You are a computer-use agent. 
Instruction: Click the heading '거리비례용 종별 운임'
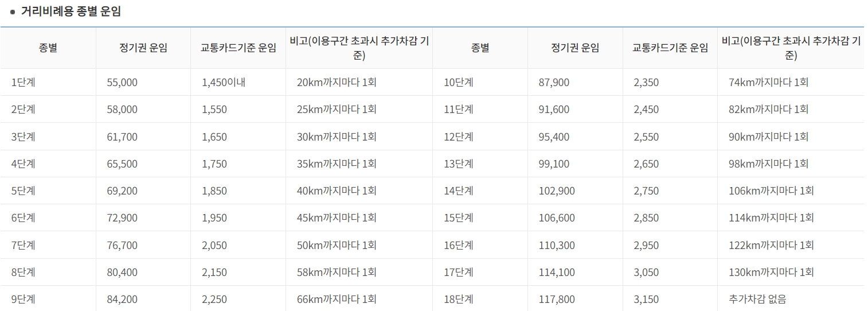click(x=71, y=11)
